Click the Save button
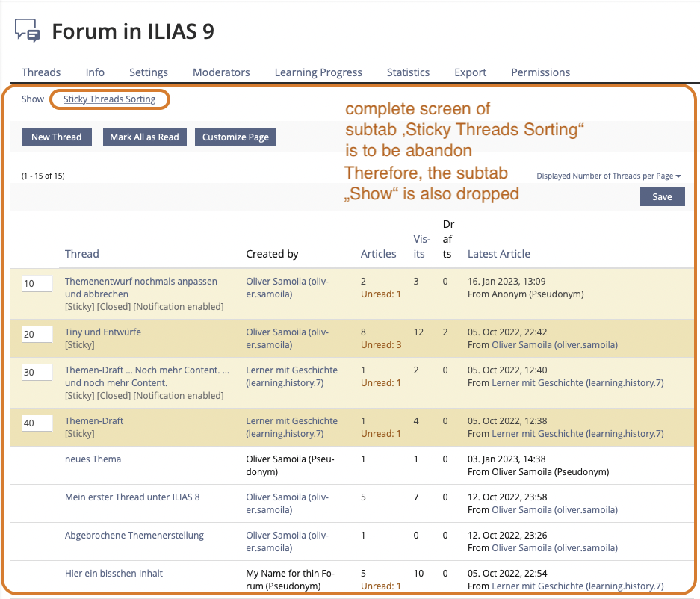Viewport: 700px width, 599px height. tap(662, 197)
